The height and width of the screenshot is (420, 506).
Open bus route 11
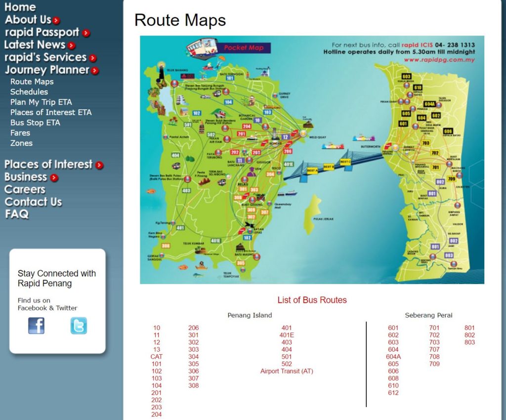click(x=157, y=335)
